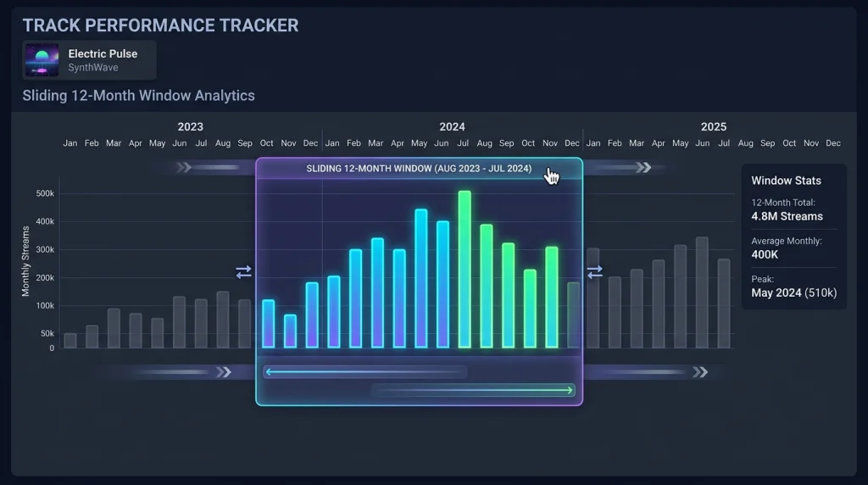Click the Track Performance Tracker heading

click(x=160, y=25)
